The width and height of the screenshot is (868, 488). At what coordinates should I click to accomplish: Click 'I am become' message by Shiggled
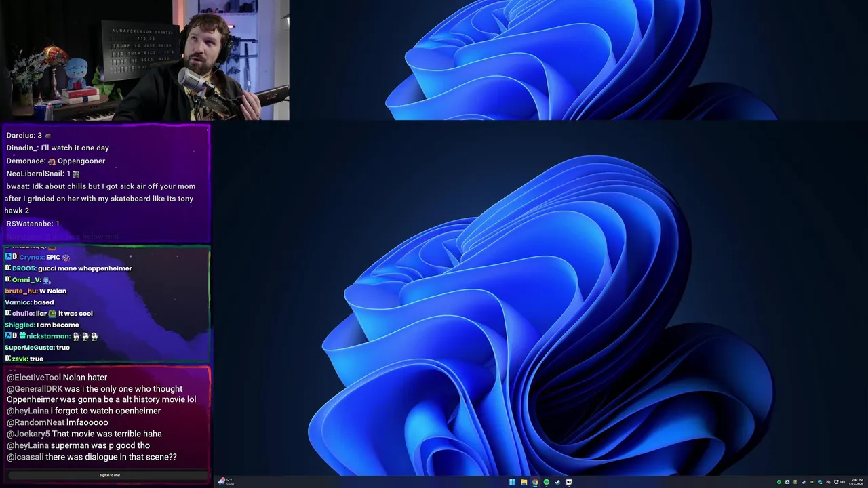tap(58, 325)
